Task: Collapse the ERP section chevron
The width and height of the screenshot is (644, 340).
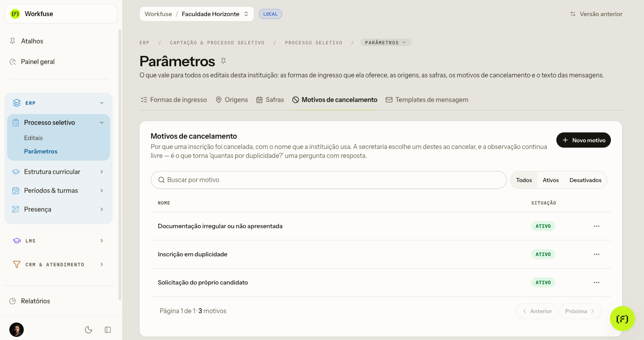Action: 102,103
